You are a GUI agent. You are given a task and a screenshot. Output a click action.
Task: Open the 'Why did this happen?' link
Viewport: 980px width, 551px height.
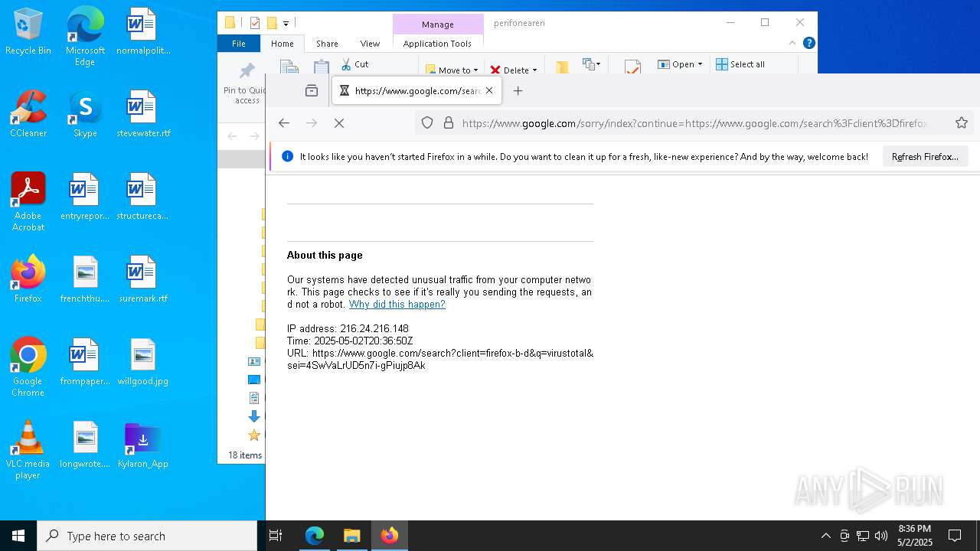(397, 304)
